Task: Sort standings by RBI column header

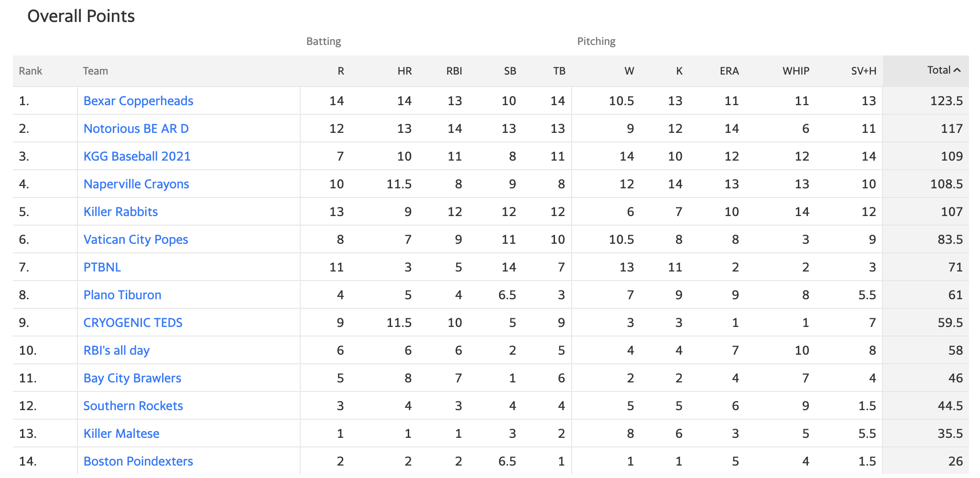Action: coord(454,71)
